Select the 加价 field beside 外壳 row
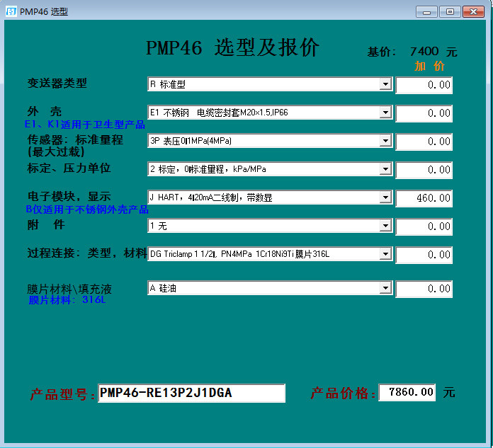The width and height of the screenshot is (493, 448). click(x=424, y=113)
